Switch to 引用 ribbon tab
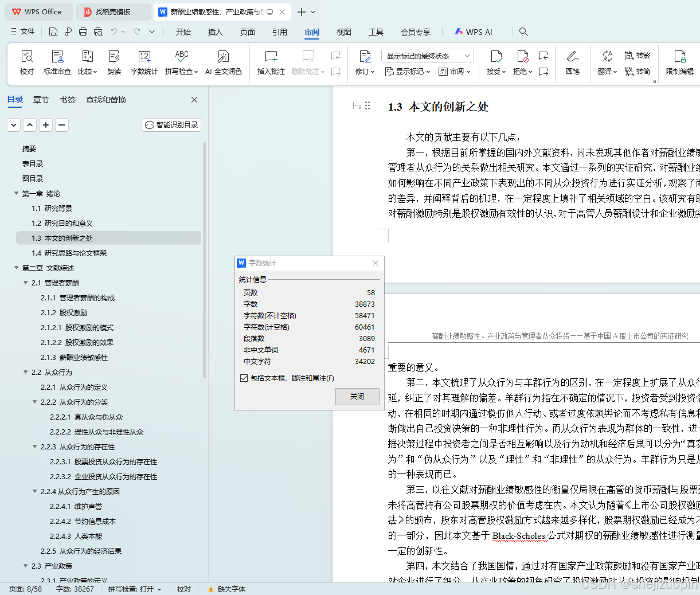 click(280, 32)
